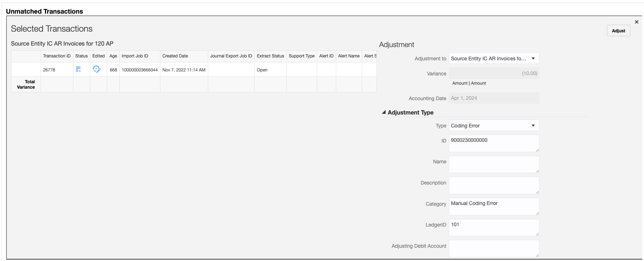Click the Accounting Date field
Image resolution: width=644 pixels, height=261 pixels.
(x=494, y=98)
